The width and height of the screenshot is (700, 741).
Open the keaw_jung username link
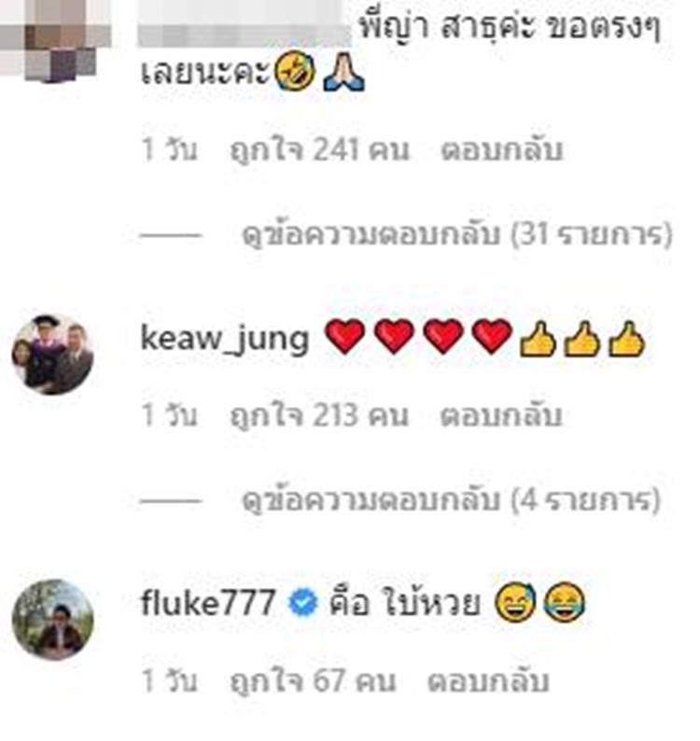click(225, 339)
